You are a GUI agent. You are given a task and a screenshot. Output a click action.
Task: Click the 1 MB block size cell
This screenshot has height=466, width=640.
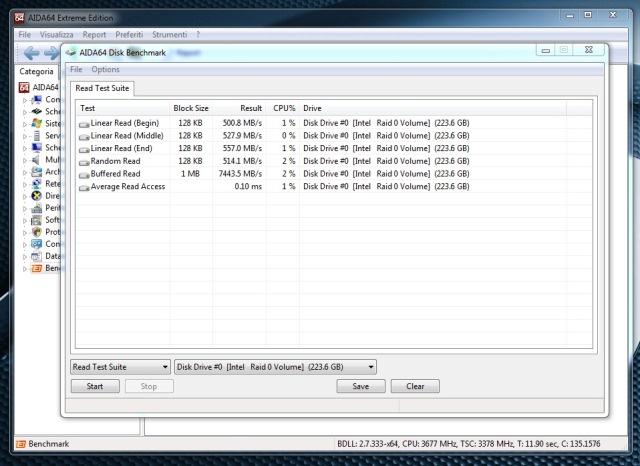191,174
